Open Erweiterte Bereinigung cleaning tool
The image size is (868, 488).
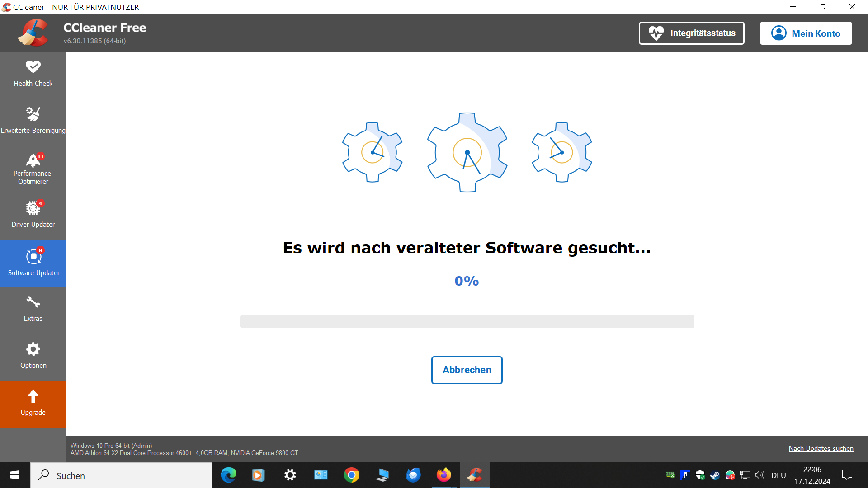[33, 122]
